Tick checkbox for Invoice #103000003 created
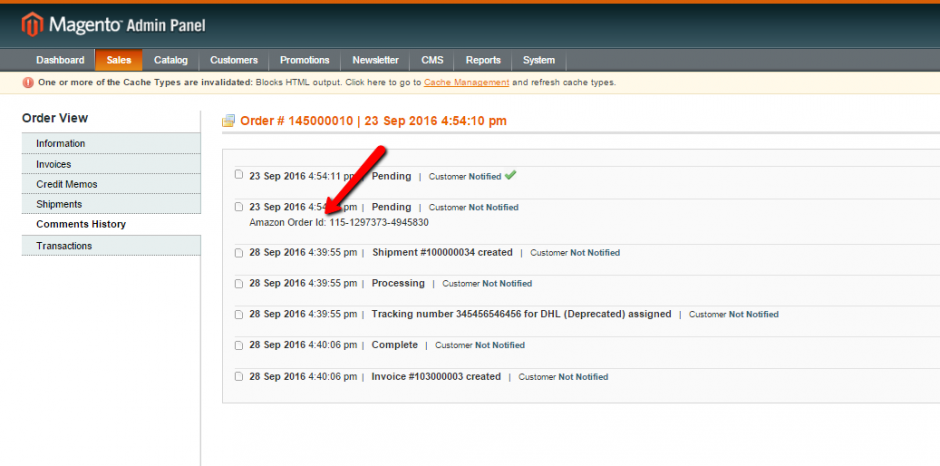Image resolution: width=940 pixels, height=466 pixels. pyautogui.click(x=239, y=377)
